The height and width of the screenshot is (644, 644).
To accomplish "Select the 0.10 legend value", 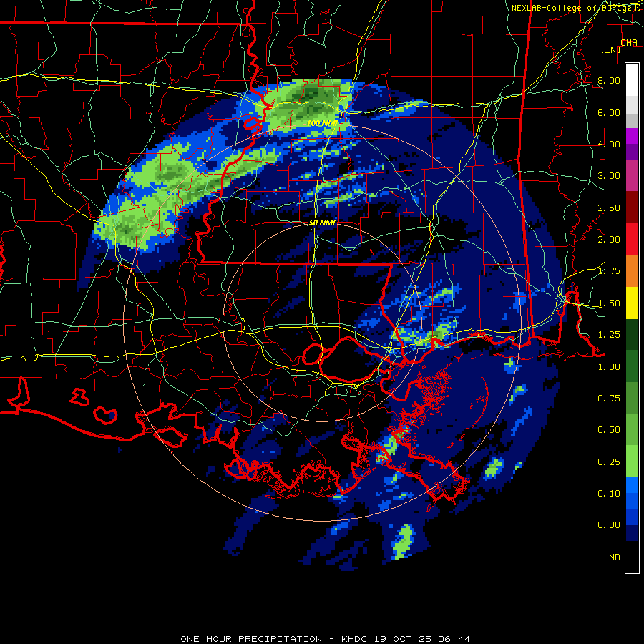I will pyautogui.click(x=609, y=494).
